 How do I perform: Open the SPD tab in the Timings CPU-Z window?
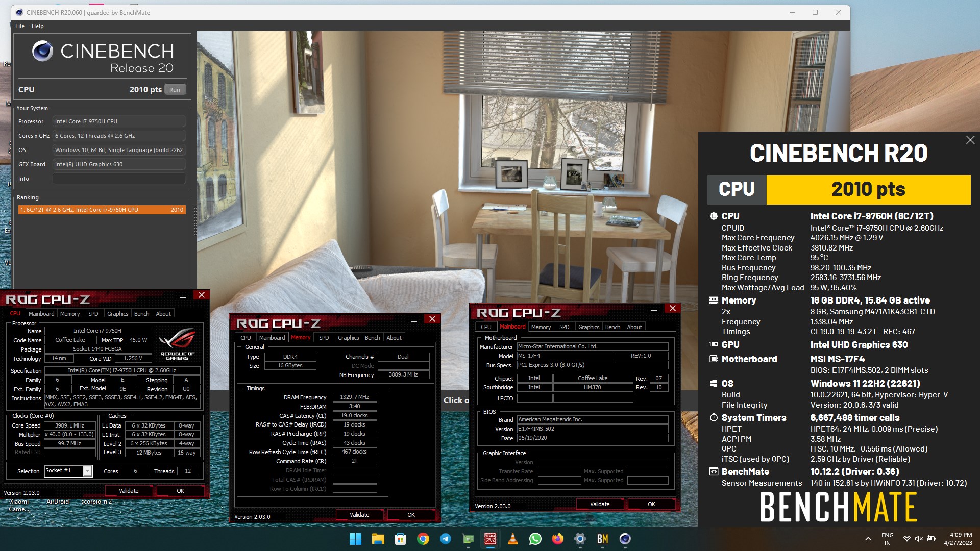point(324,338)
